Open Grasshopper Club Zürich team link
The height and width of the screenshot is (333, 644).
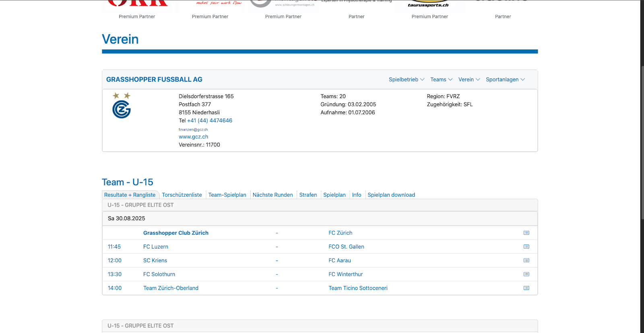click(x=176, y=233)
